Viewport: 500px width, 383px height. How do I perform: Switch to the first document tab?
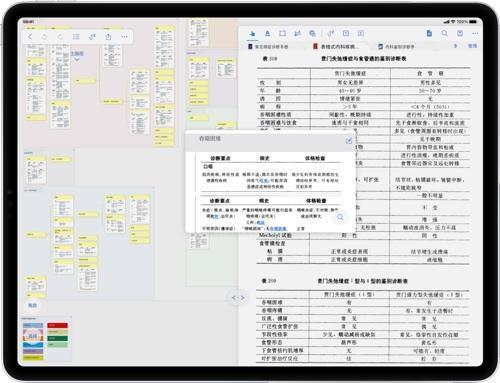[x=268, y=47]
